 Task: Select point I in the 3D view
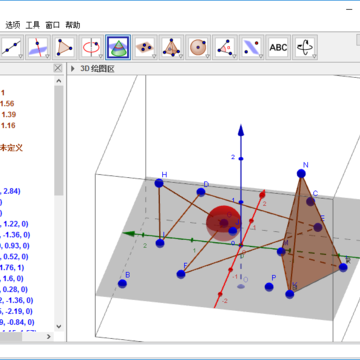point(160,243)
